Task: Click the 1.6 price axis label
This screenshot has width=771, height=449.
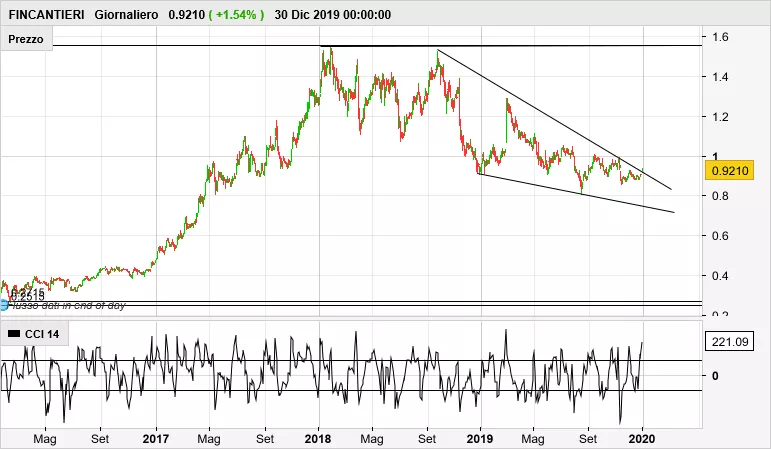Action: pos(720,37)
